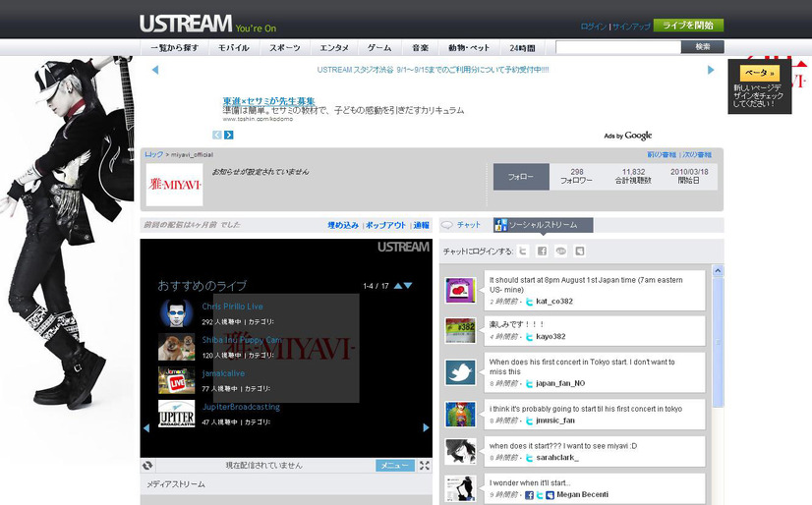Page up the recommended live list
The width and height of the screenshot is (812, 505).
(x=398, y=286)
